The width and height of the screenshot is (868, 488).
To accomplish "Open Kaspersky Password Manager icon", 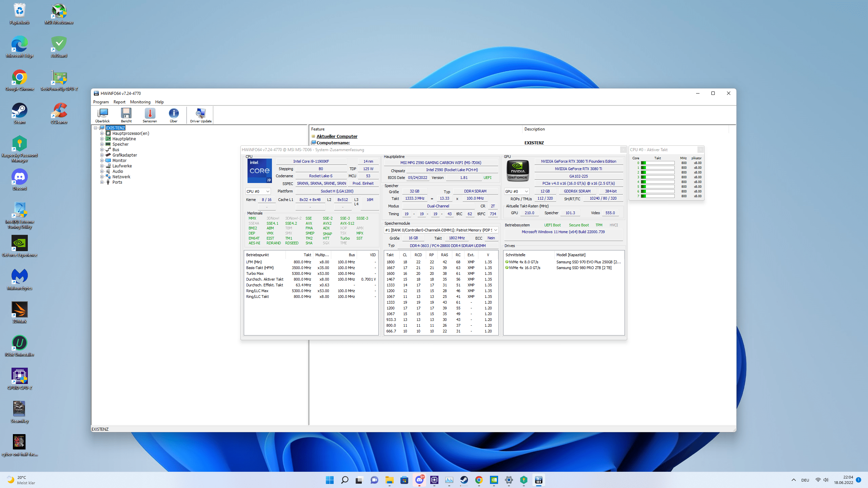I will coord(20,149).
